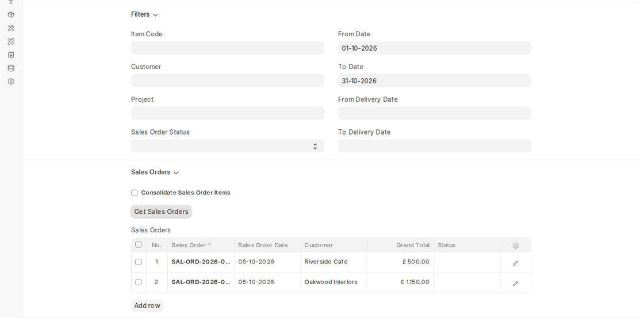Check the Riverside Cafe row checkbox
Screen dimensions: 644x318
[139, 262]
